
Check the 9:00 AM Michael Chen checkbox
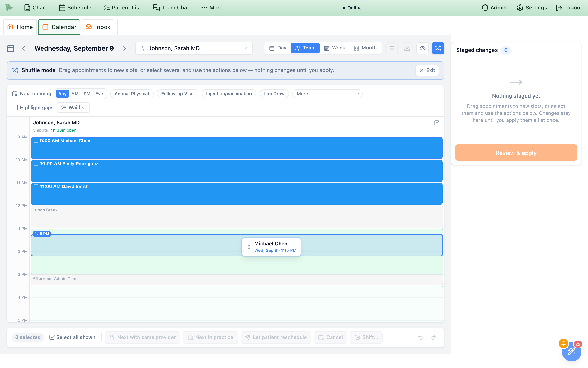click(x=36, y=141)
